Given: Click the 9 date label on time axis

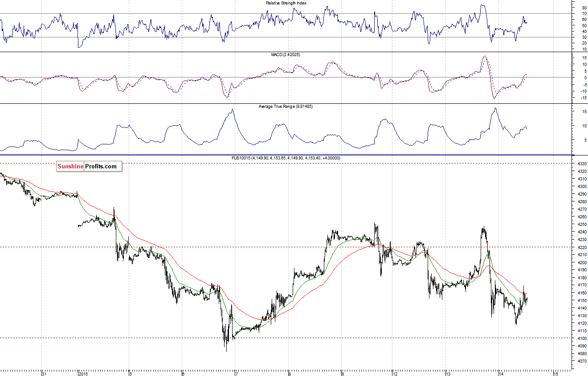Looking at the screenshot, I should click(342, 374).
